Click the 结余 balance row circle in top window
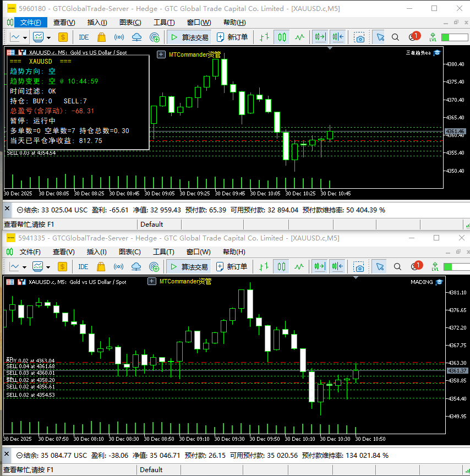 click(20, 210)
